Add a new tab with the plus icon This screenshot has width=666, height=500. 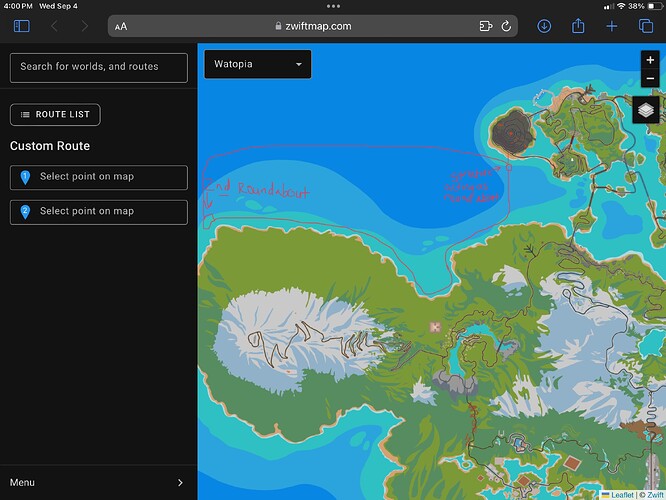pyautogui.click(x=612, y=26)
